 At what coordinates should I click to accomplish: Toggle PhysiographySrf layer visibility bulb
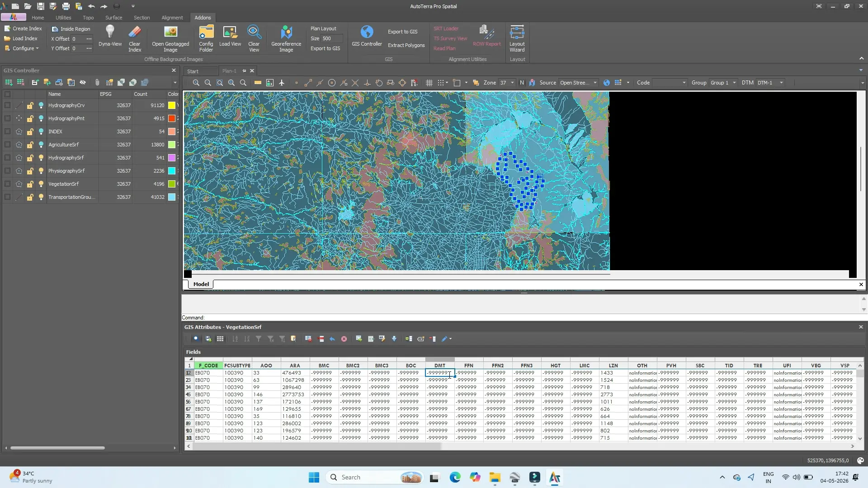(41, 171)
